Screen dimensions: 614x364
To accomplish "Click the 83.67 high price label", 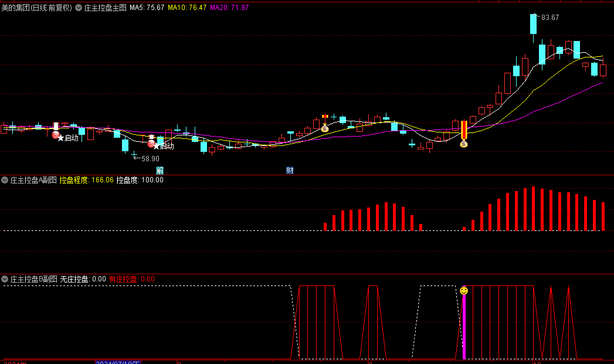I will (x=549, y=18).
